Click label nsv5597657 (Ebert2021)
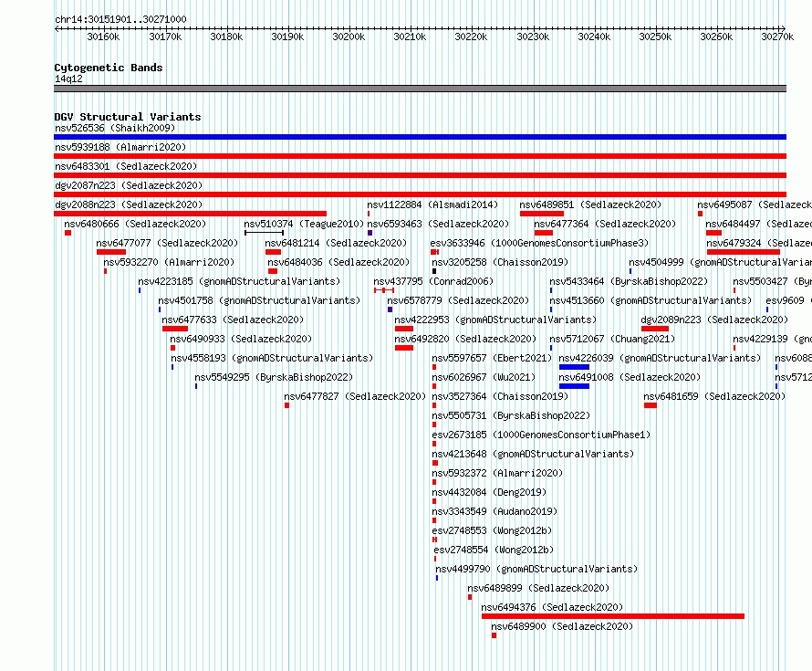Viewport: 812px width, 671px height. pos(492,358)
